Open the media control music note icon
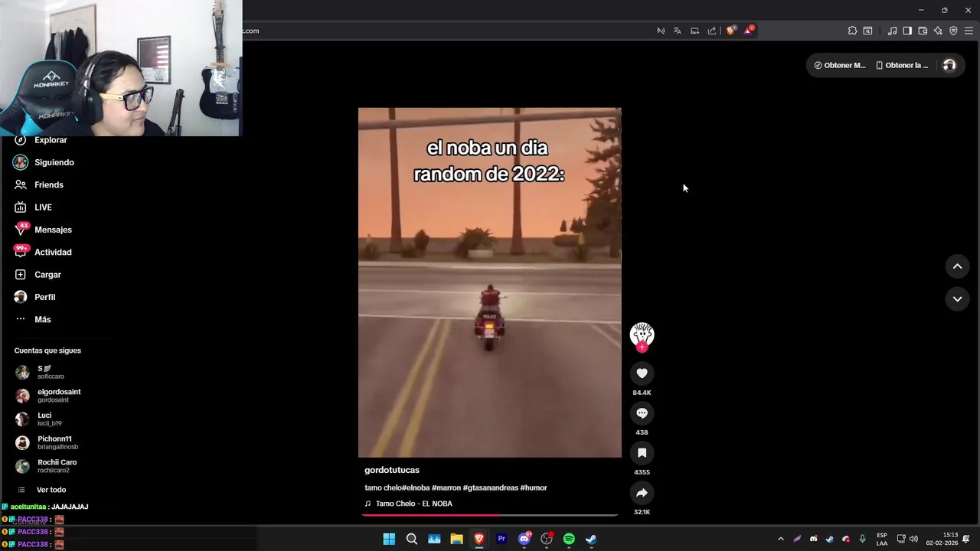 (892, 31)
